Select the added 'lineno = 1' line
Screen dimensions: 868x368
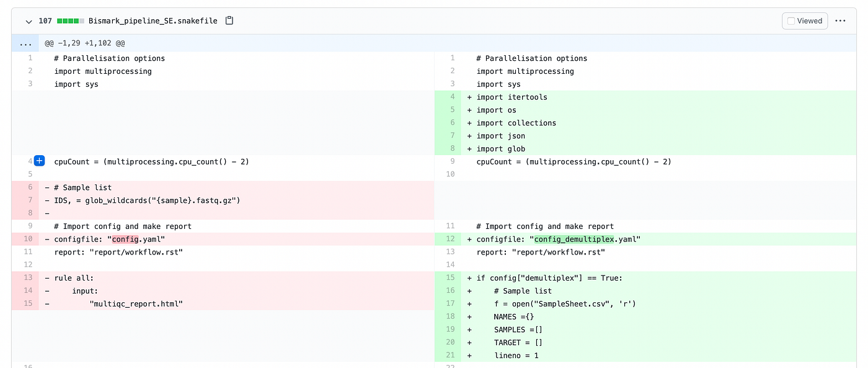(659, 356)
